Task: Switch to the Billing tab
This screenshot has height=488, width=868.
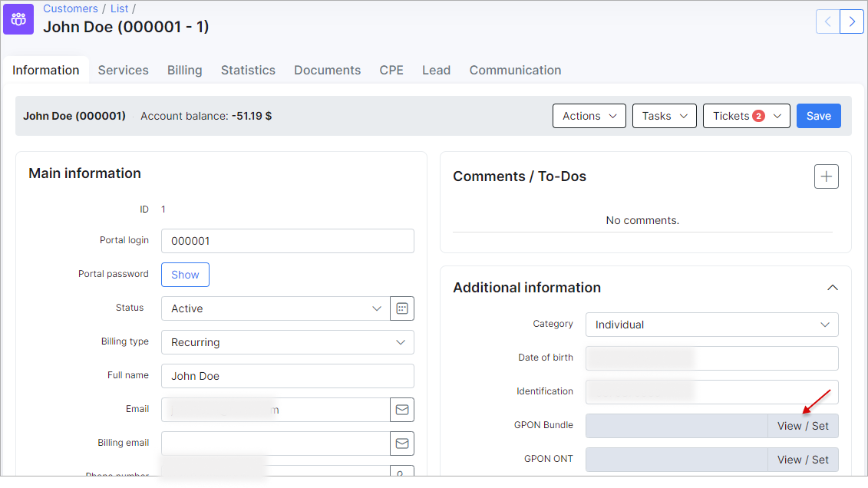Action: 185,71
